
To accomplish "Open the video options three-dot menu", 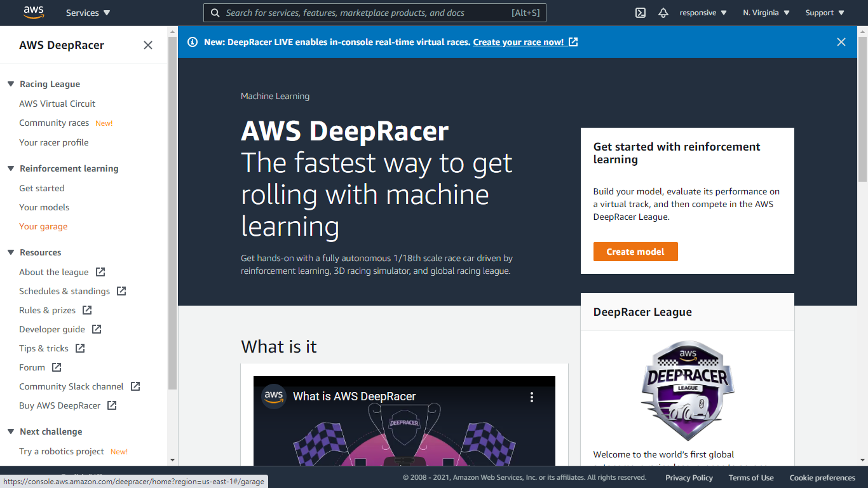I will tap(532, 397).
